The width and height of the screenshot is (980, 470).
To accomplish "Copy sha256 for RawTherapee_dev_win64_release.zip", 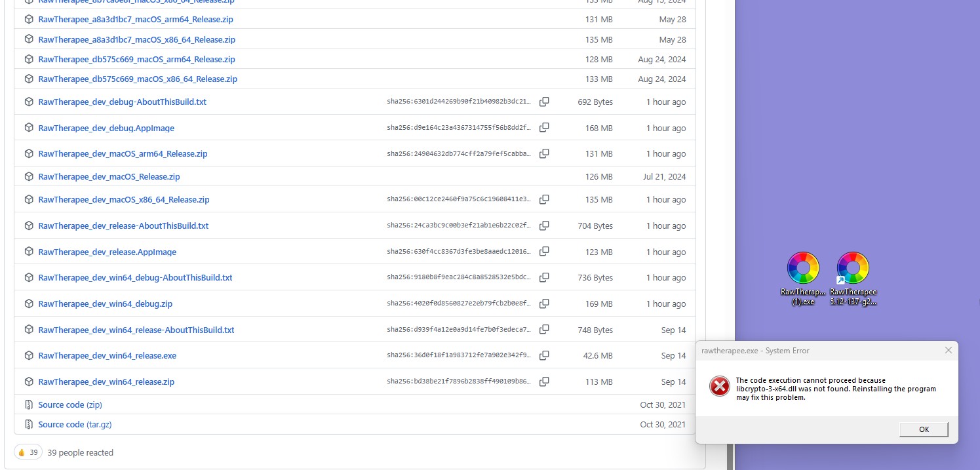I will point(544,382).
